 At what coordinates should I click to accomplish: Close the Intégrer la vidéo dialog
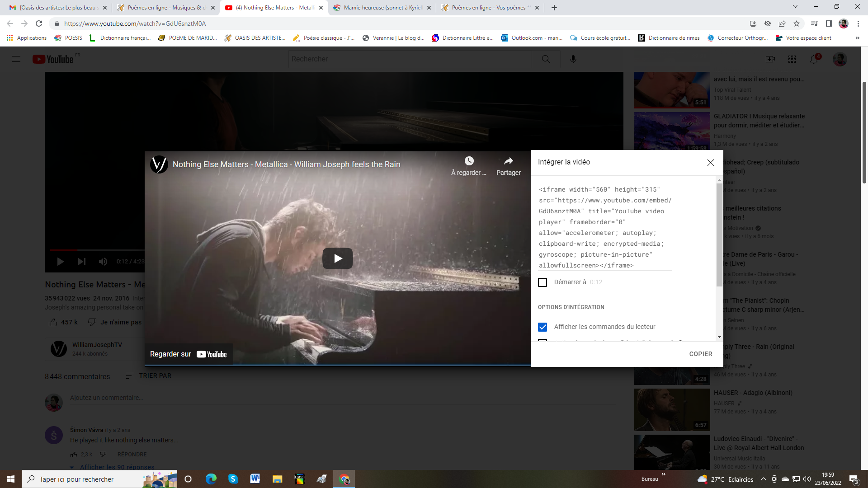710,163
